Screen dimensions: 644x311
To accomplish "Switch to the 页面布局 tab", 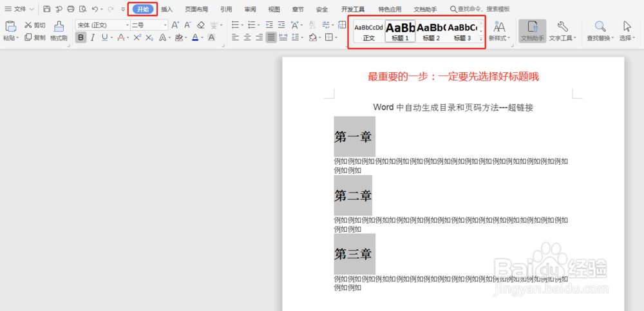I will [x=196, y=9].
